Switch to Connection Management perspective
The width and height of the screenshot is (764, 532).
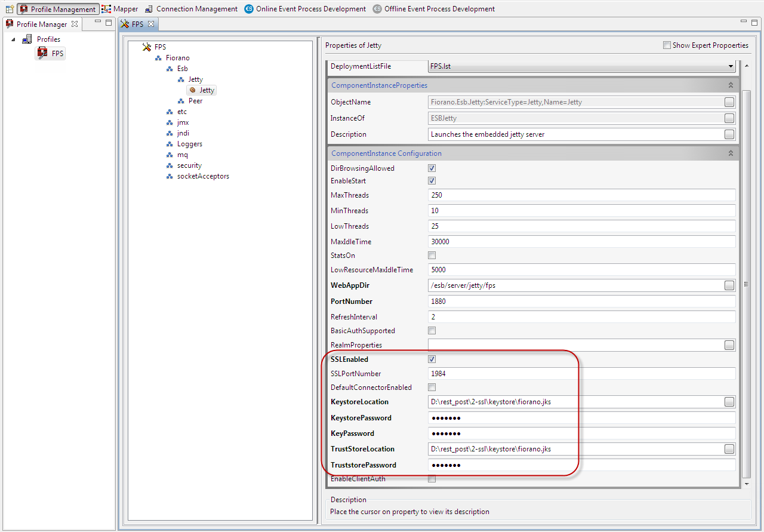191,9
